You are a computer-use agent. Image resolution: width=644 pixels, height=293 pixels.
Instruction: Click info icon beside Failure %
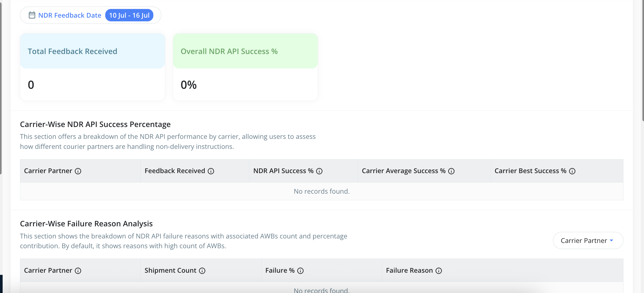tap(300, 271)
